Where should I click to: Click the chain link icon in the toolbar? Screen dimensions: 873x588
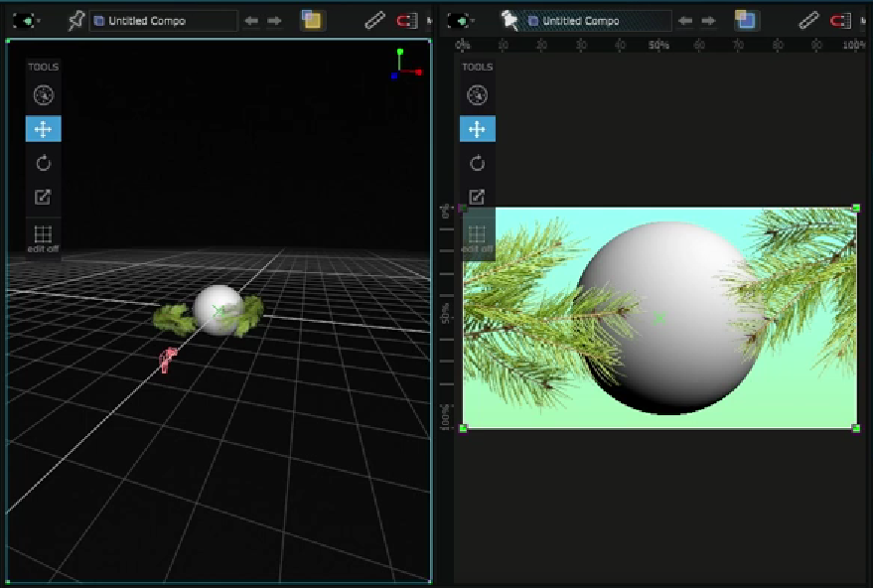(374, 18)
